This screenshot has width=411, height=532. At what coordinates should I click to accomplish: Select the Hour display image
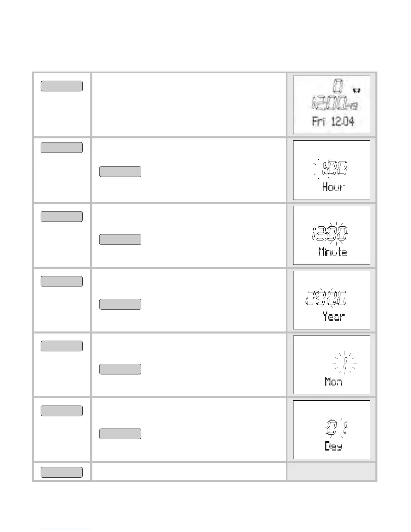pyautogui.click(x=331, y=170)
